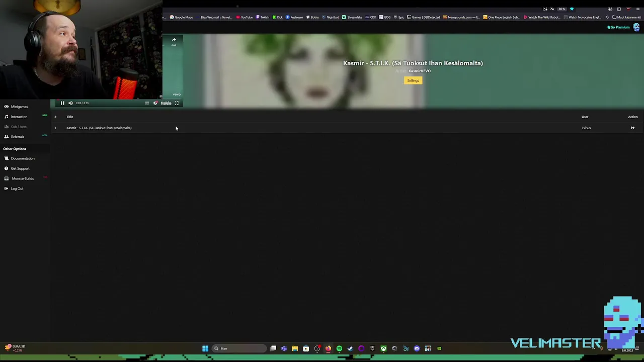Viewport: 644px width, 362px height.
Task: Open Interaction in the sidebar
Action: pos(19,117)
